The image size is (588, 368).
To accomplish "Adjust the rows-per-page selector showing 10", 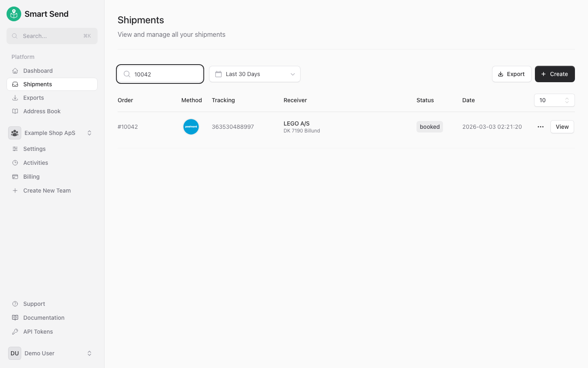I will tap(554, 100).
